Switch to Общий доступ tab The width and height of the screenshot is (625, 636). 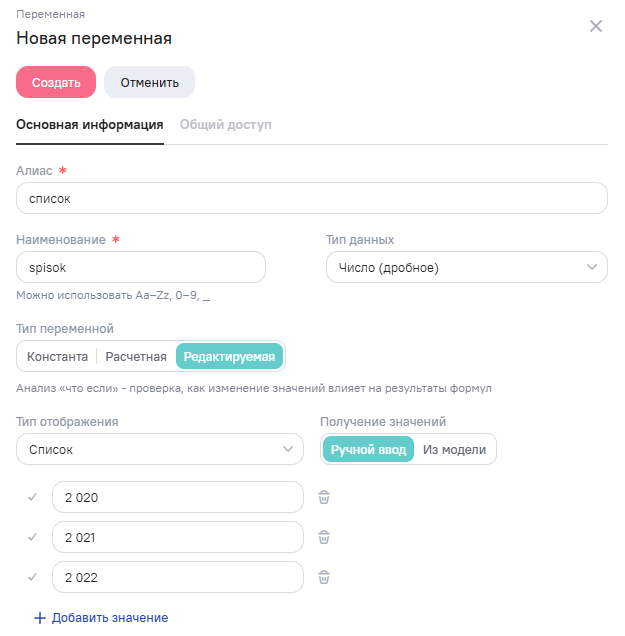(x=225, y=125)
